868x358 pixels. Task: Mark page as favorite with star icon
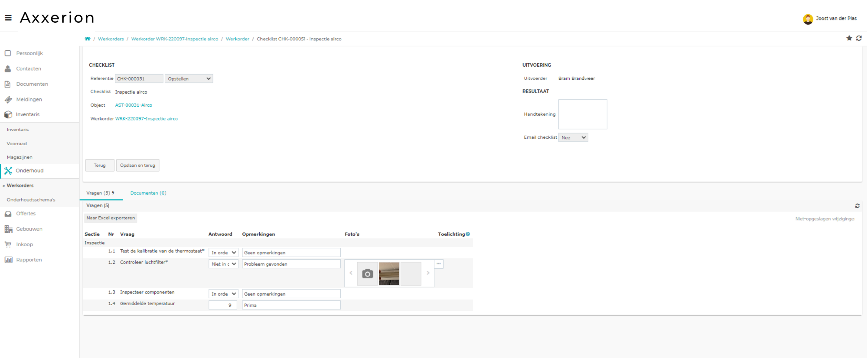[x=849, y=38]
